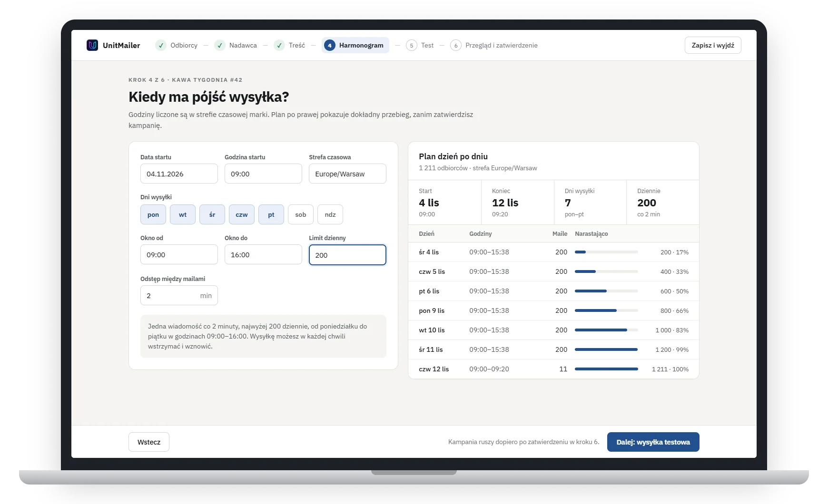828x504 pixels.
Task: Click the Godzina startu time field
Action: (x=263, y=174)
